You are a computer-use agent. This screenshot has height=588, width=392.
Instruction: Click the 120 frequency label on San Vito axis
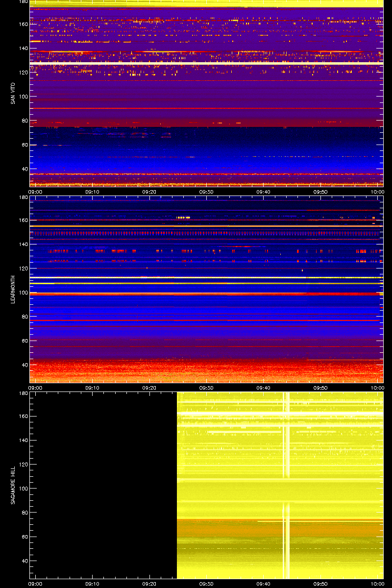(23, 73)
